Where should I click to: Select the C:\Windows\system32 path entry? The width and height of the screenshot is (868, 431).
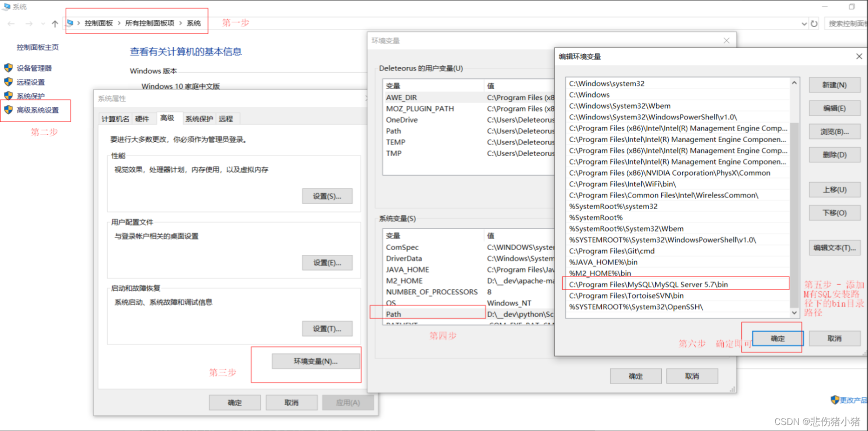[678, 83]
